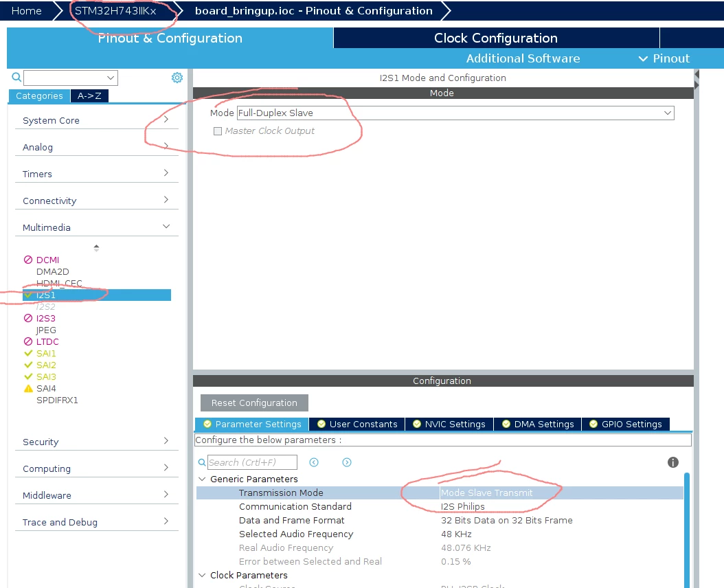Go to next search result arrow
The height and width of the screenshot is (588, 724).
pyautogui.click(x=347, y=462)
